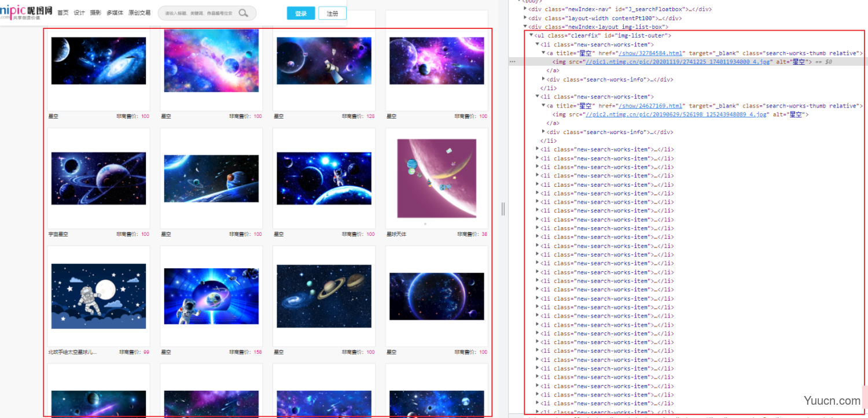This screenshot has height=418, width=868.
Task: Open the purple nebula with planets thumbnail
Action: click(437, 61)
